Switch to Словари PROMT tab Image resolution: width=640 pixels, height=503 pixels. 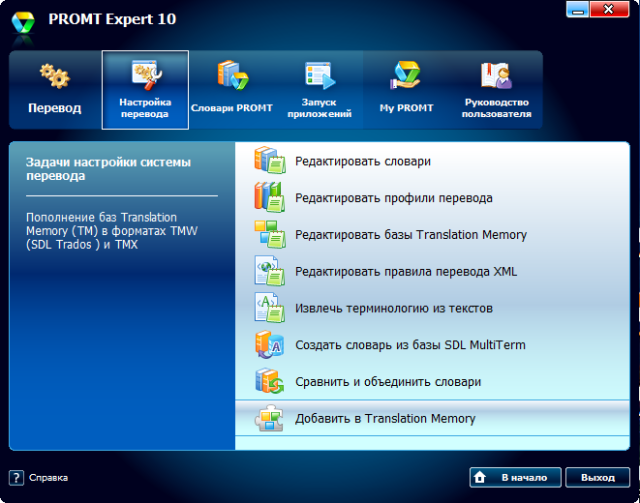coord(232,90)
